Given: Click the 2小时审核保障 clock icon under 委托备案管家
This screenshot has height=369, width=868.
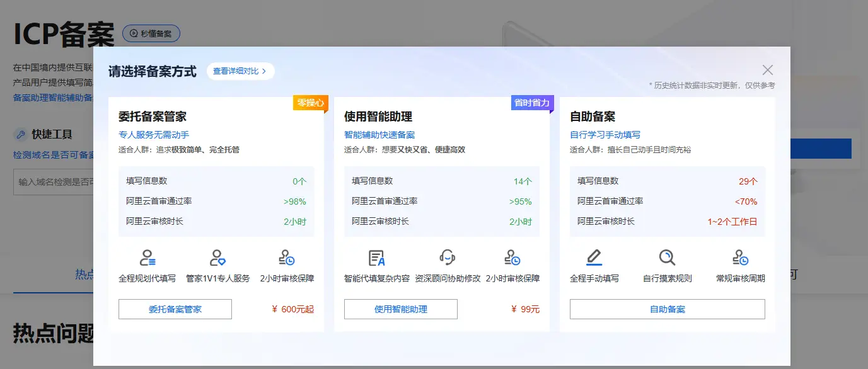Looking at the screenshot, I should tap(287, 258).
